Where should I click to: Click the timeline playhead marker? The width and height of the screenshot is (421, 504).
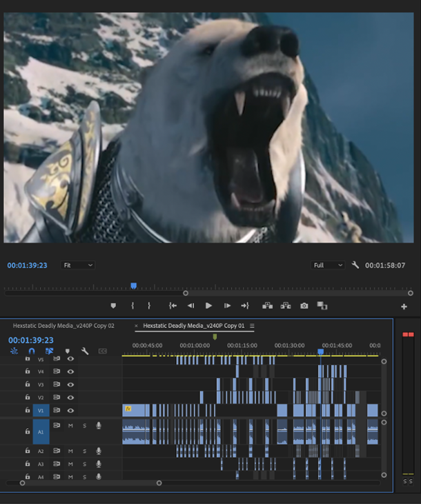tap(320, 352)
